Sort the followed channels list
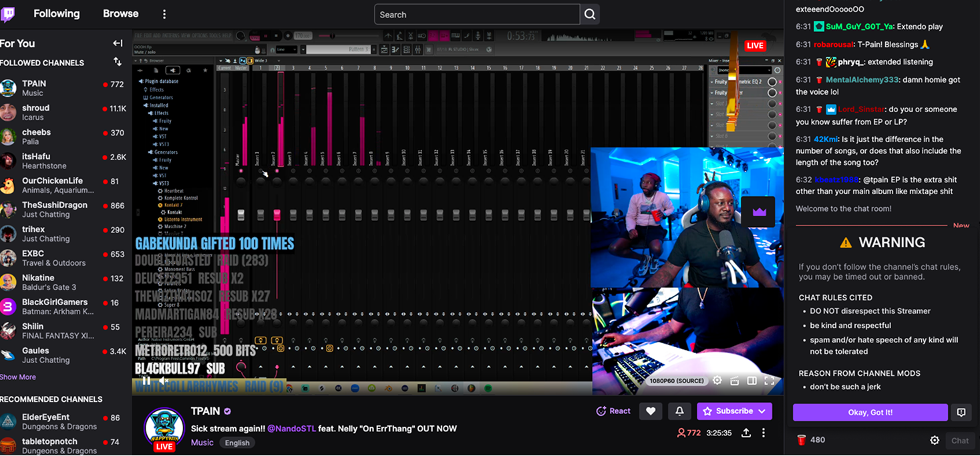This screenshot has width=980, height=456. (118, 62)
